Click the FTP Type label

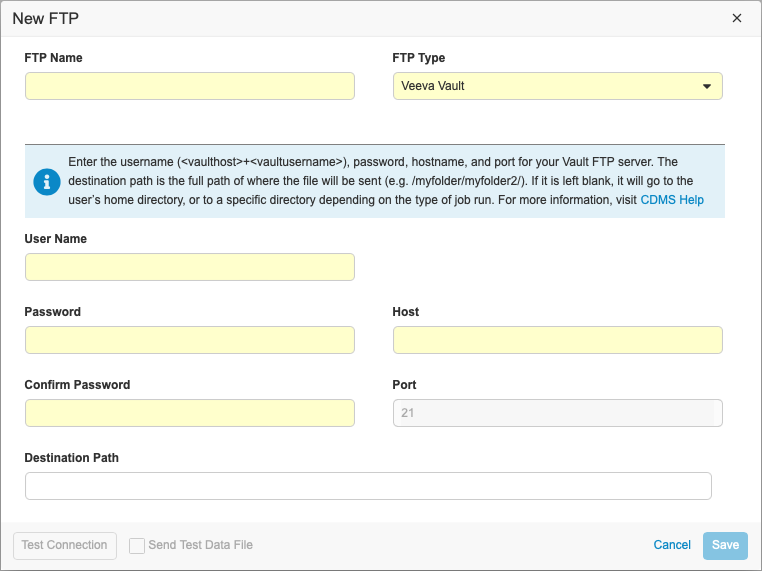(x=418, y=58)
